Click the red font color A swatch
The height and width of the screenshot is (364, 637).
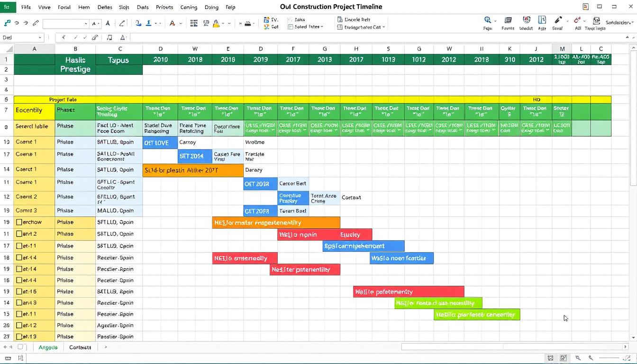(x=173, y=23)
